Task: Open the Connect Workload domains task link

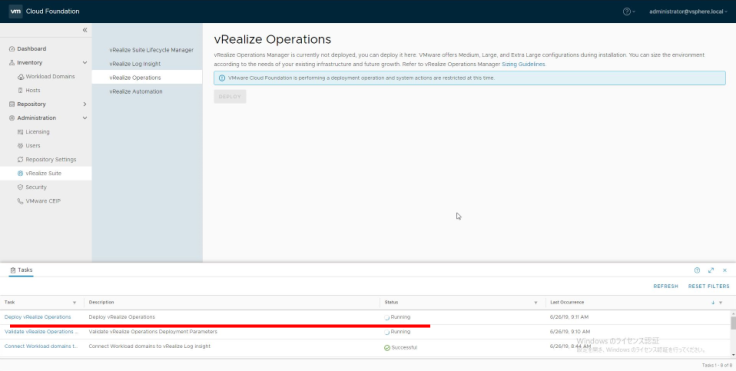Action: [x=41, y=346]
